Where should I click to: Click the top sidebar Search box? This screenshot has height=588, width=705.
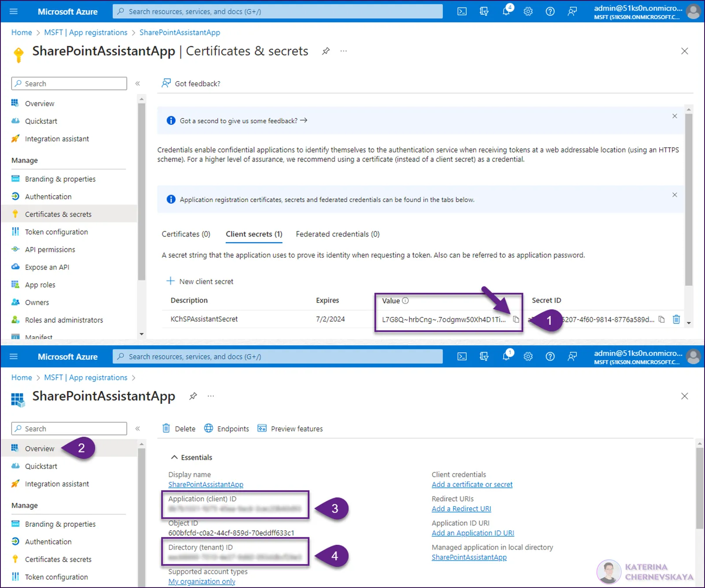(69, 83)
